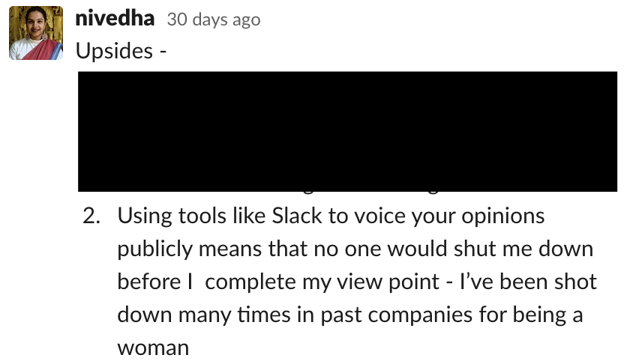Click the phrase "many times"
The width and height of the screenshot is (636, 364).
click(x=217, y=315)
